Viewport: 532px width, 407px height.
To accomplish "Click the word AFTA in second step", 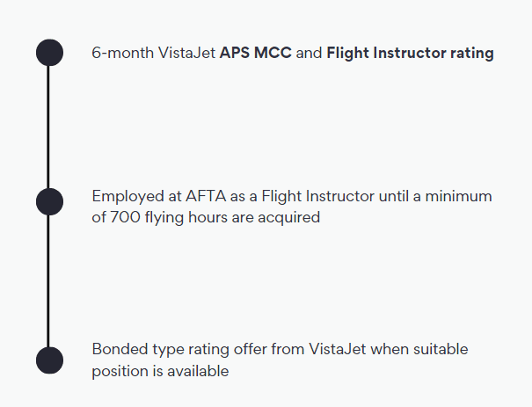I will 206,196.
